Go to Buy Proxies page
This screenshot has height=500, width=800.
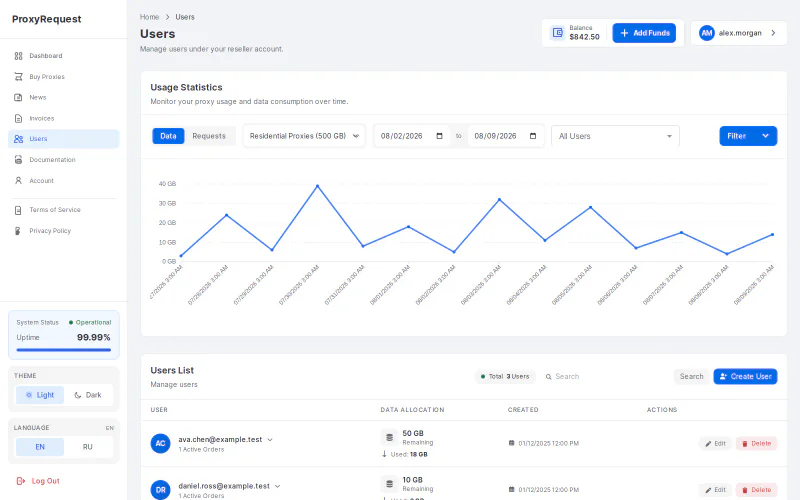point(64,77)
